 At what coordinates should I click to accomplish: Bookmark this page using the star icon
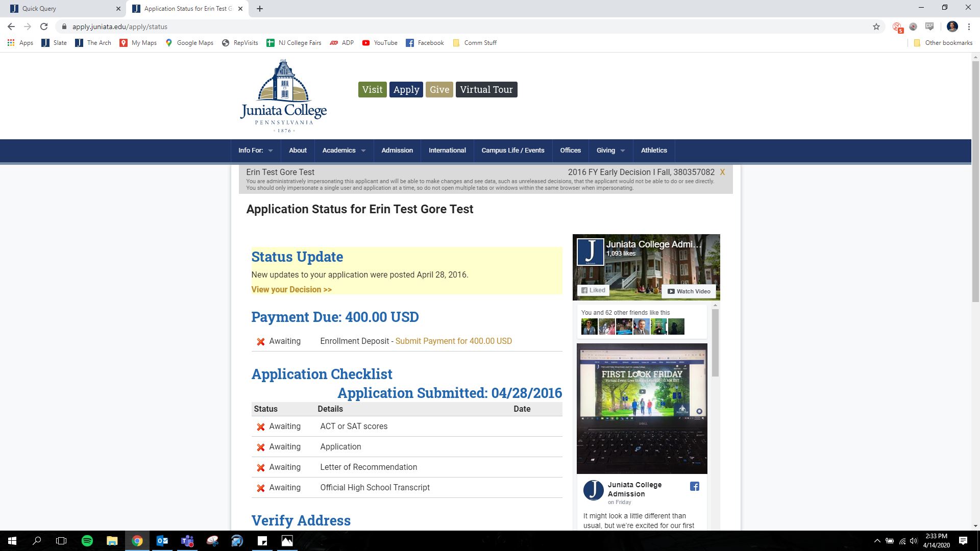tap(876, 26)
